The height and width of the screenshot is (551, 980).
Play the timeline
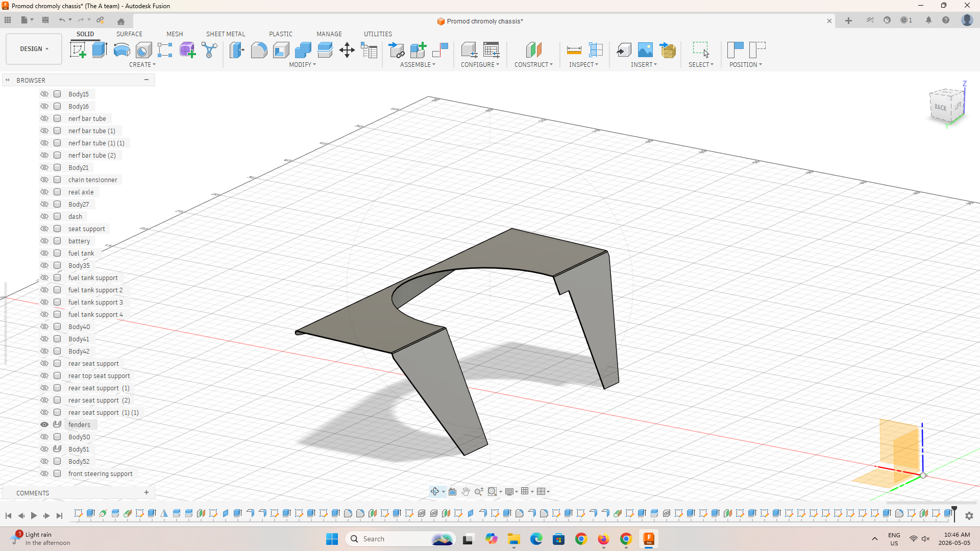coord(34,516)
